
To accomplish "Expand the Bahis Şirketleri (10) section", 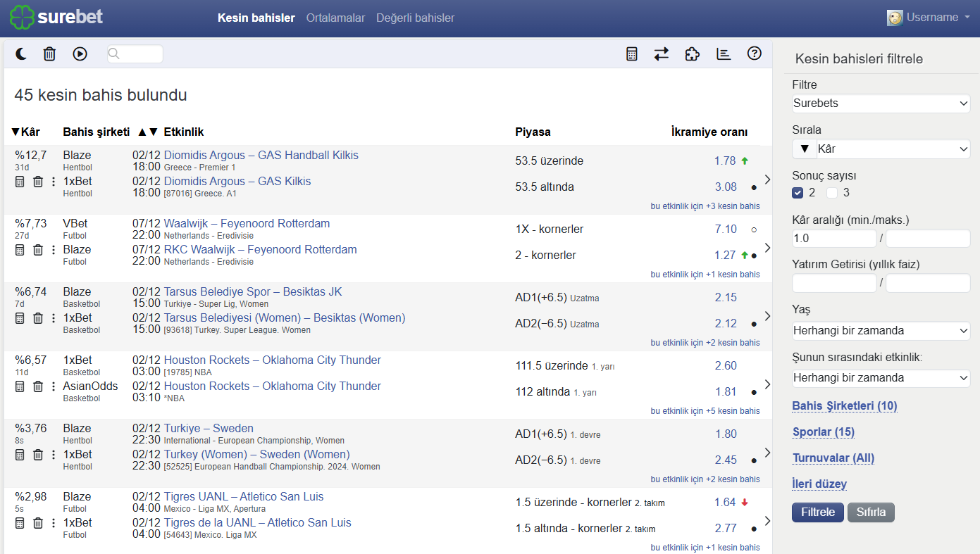I will (845, 406).
